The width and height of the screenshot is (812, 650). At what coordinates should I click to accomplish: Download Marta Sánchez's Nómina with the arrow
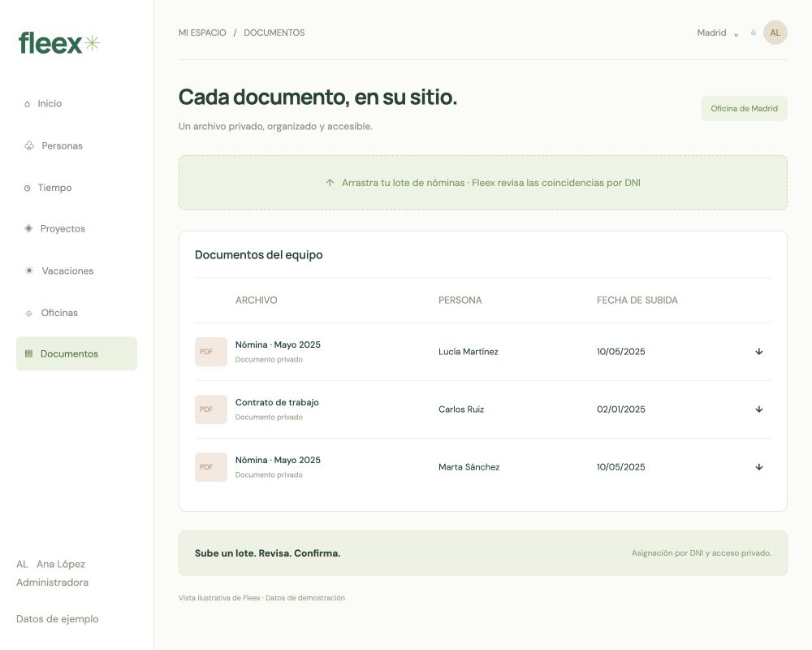click(x=758, y=467)
